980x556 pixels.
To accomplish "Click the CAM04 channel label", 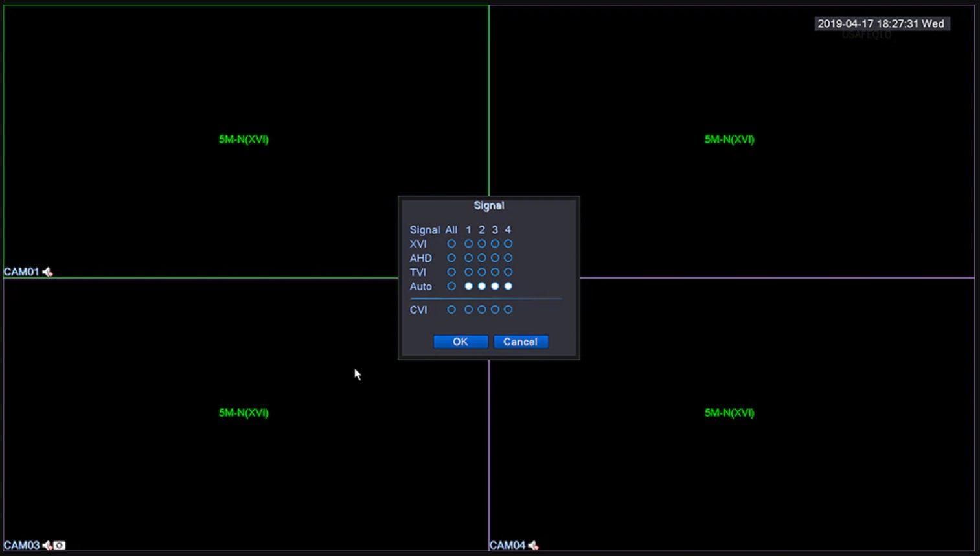I will [507, 546].
